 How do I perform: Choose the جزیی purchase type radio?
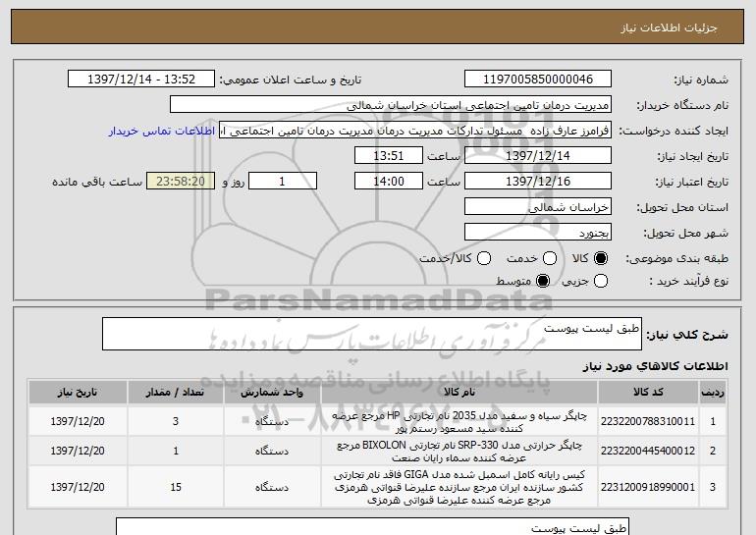[601, 281]
